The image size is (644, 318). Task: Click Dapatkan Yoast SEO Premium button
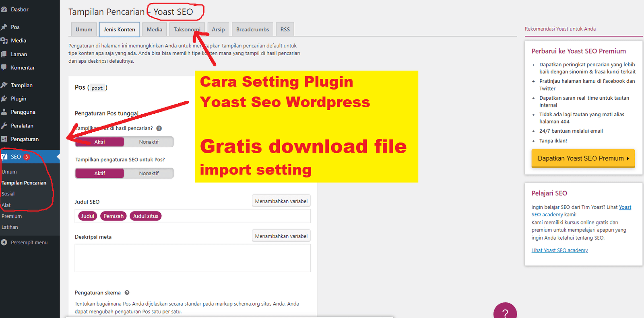(x=583, y=158)
